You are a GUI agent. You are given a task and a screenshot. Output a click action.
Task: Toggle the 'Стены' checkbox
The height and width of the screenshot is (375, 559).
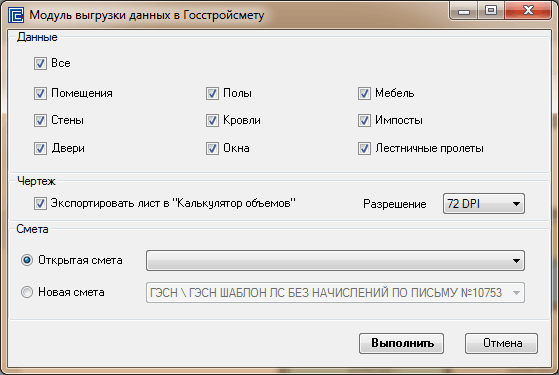pos(40,120)
